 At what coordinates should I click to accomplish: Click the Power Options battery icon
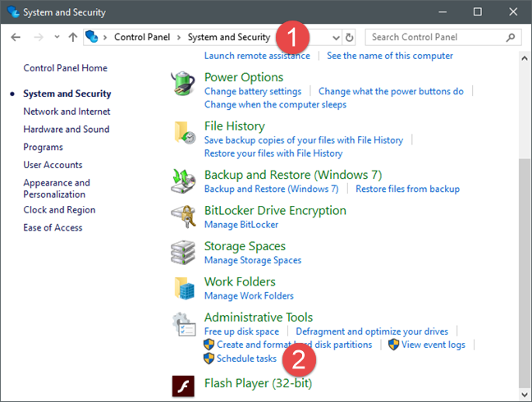click(183, 84)
